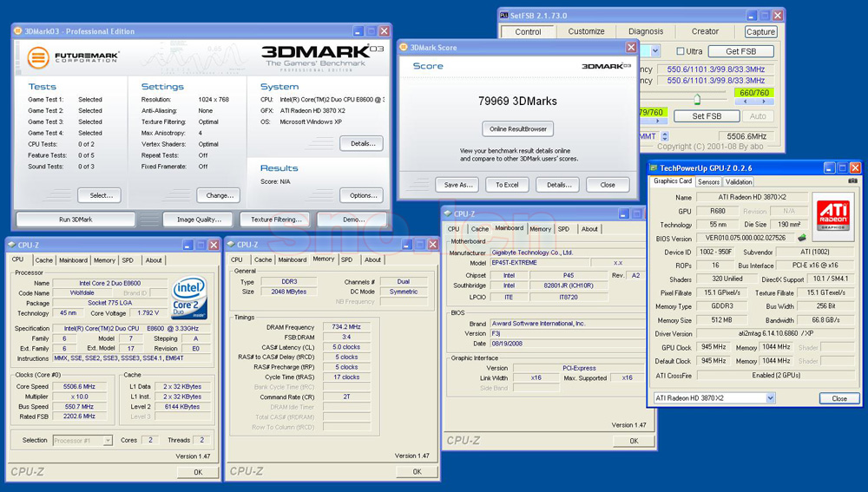The width and height of the screenshot is (868, 492).
Task: Open Texture Filtering in 3DMark03
Action: click(276, 220)
